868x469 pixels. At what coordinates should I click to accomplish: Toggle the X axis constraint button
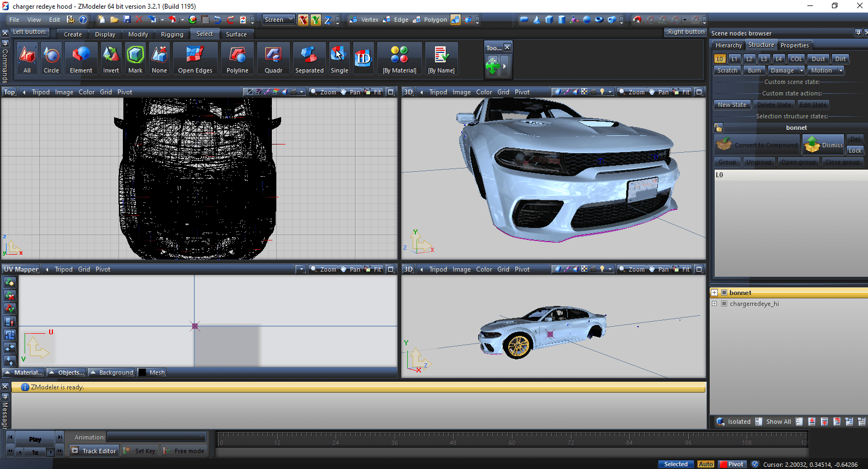303,20
